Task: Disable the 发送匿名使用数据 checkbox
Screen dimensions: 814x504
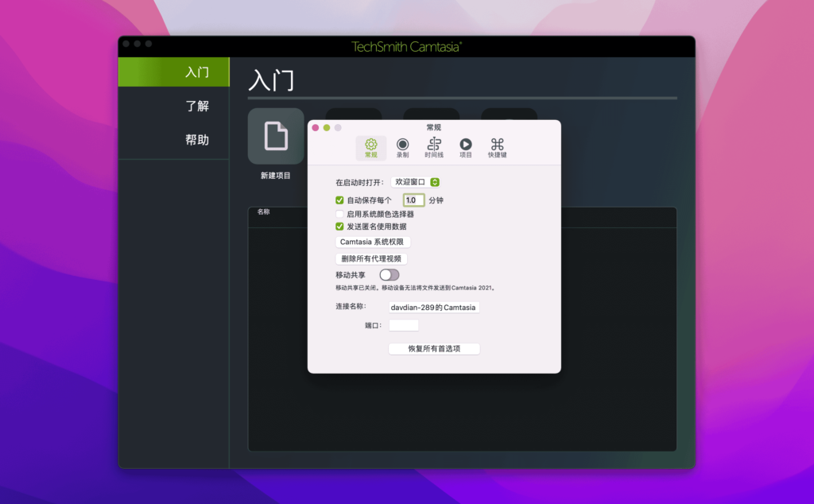Action: tap(338, 226)
